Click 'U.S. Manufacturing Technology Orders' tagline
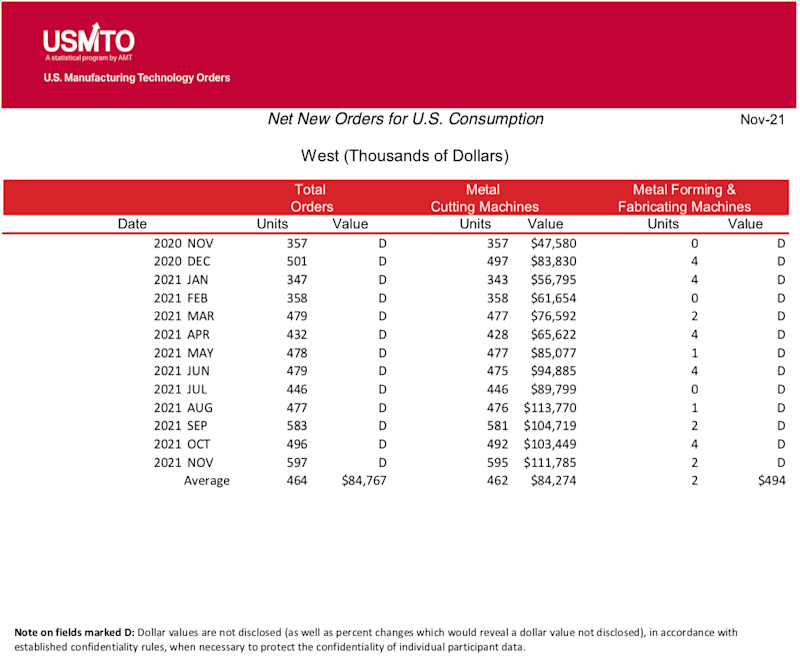This screenshot has width=800, height=657. pos(137,78)
